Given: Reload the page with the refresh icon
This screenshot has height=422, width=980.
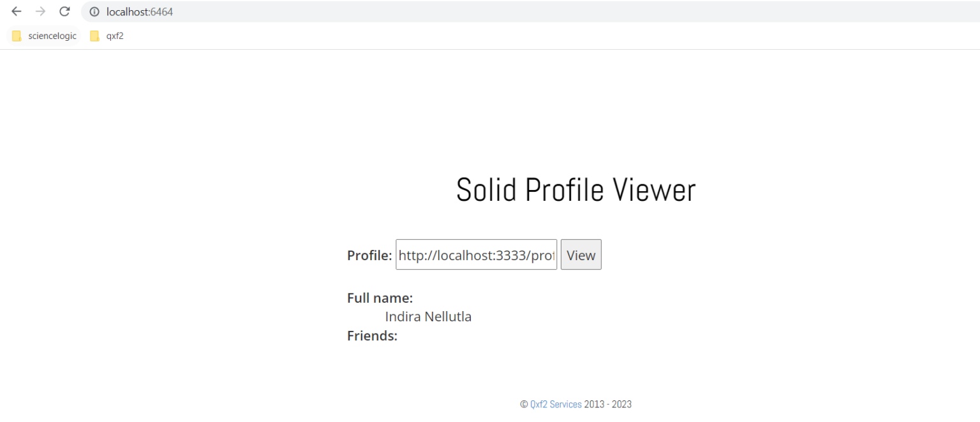Looking at the screenshot, I should pos(64,11).
